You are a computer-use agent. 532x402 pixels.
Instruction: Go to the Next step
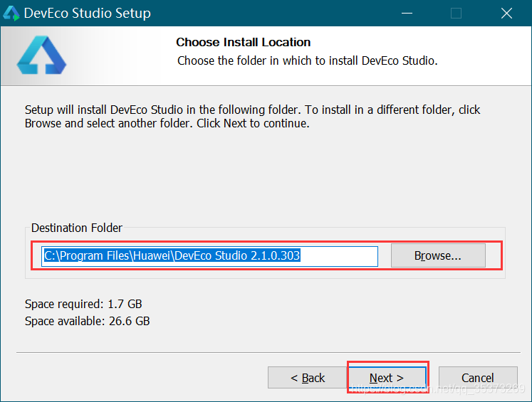click(387, 377)
